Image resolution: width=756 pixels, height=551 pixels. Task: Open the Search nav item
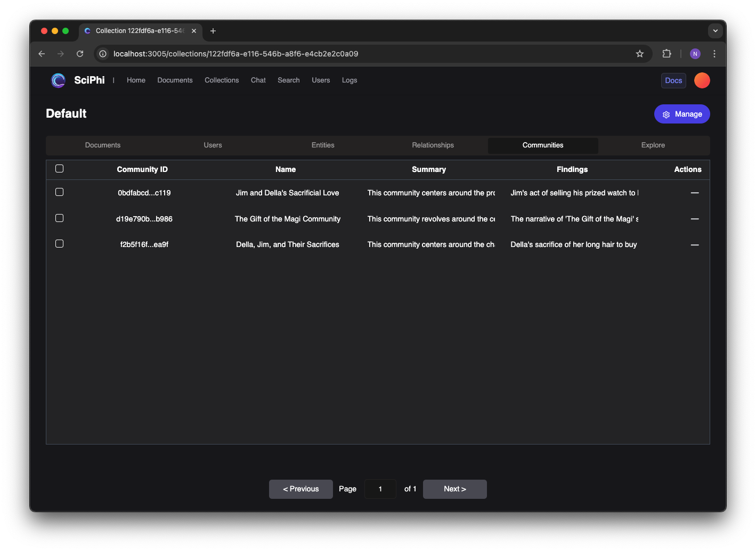(289, 80)
